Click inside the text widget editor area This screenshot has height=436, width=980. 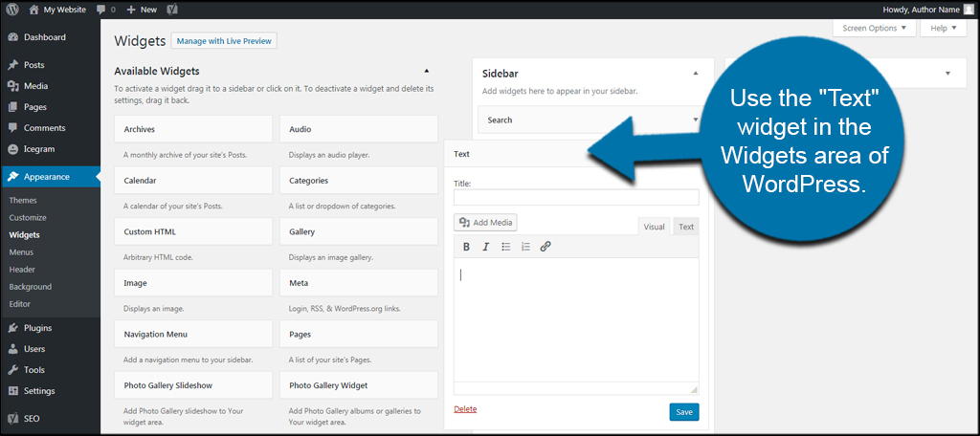click(576, 319)
